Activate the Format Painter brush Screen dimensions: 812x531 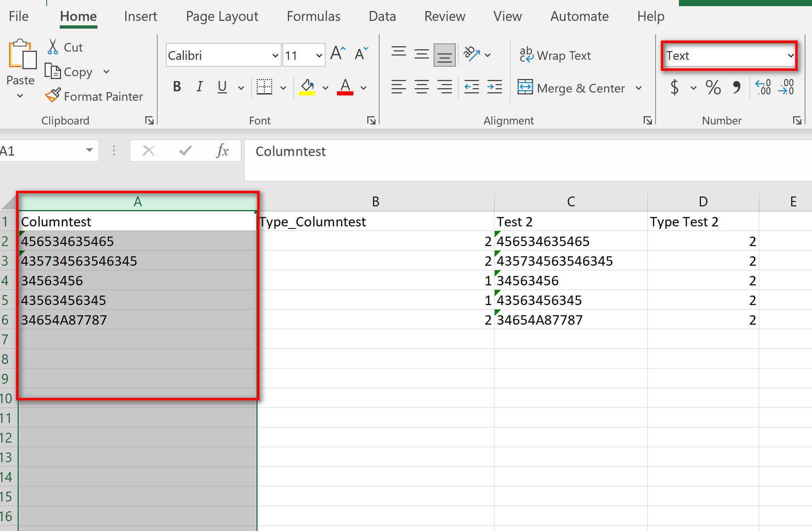(x=53, y=96)
